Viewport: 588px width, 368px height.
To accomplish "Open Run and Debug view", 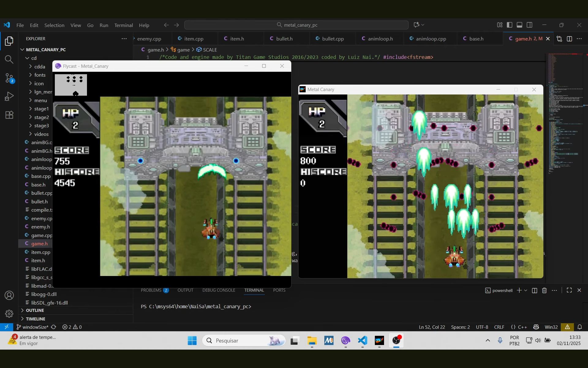I will (9, 97).
